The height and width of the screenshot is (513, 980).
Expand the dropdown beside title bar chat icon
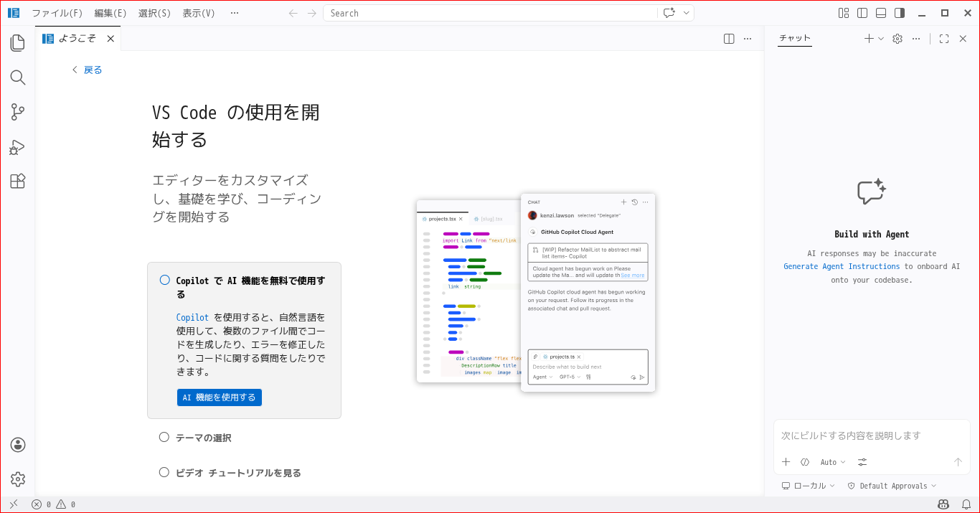pos(687,13)
